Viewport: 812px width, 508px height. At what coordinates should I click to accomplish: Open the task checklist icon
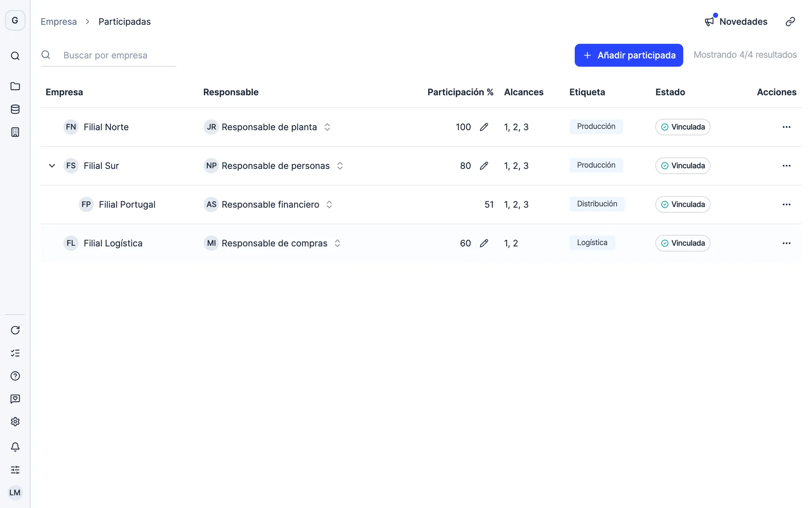(15, 353)
